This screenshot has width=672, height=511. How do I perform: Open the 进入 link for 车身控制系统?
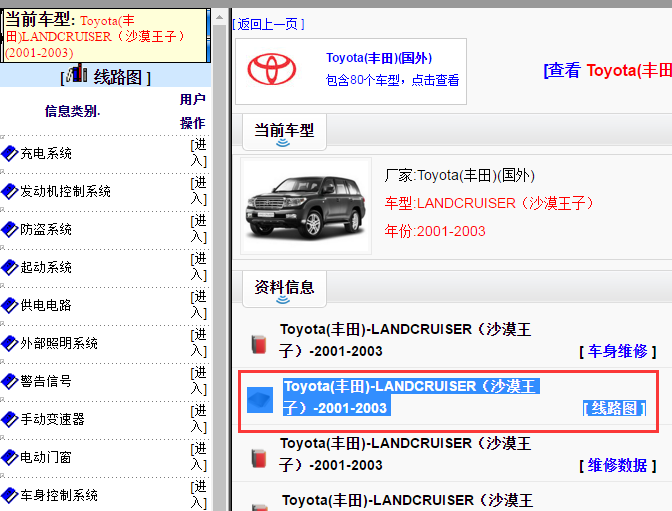198,495
